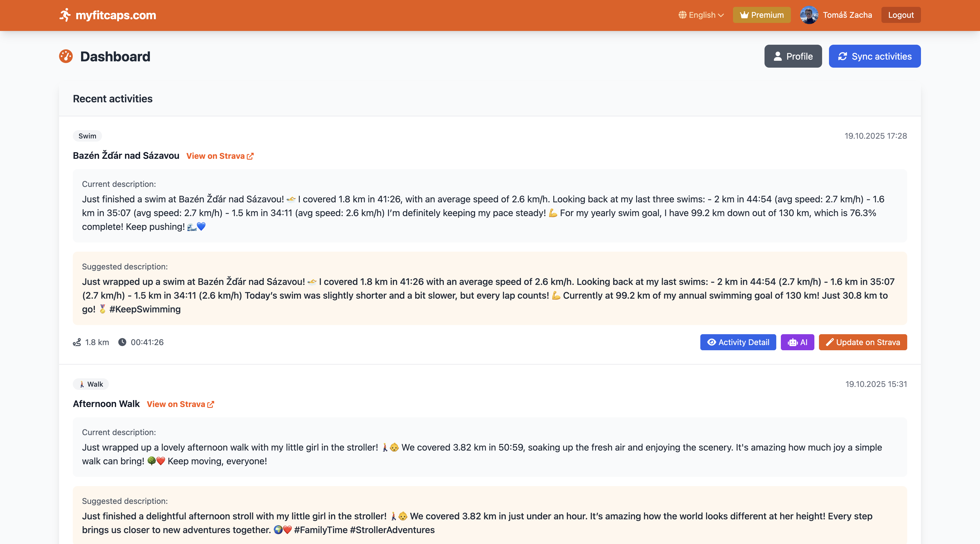980x544 pixels.
Task: Click the globe icon beside English
Action: tap(683, 15)
